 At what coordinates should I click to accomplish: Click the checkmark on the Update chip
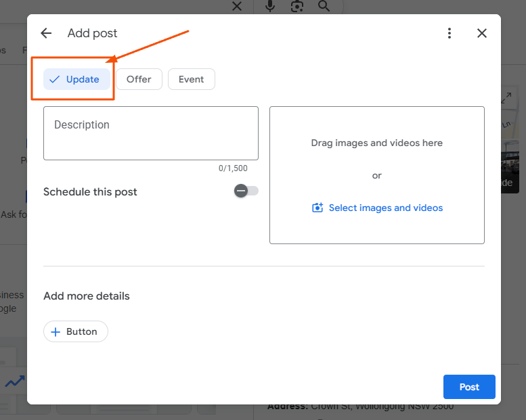pos(55,79)
